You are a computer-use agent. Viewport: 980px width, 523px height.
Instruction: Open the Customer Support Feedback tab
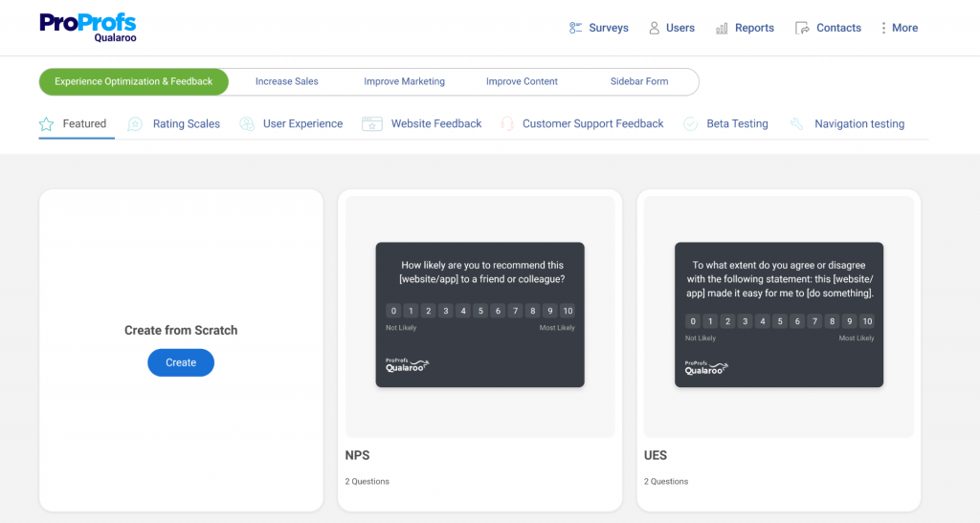pyautogui.click(x=582, y=124)
